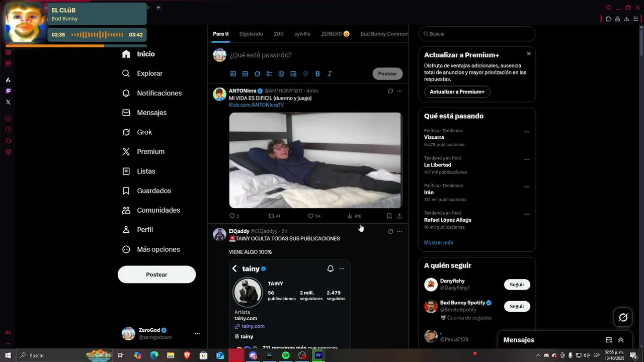The height and width of the screenshot is (362, 644).
Task: Open Twitch in the browser sidebar
Action: tap(8, 91)
